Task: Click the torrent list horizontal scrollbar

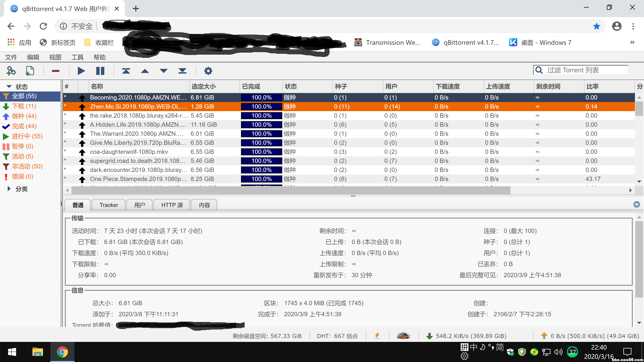Action: pos(290,190)
